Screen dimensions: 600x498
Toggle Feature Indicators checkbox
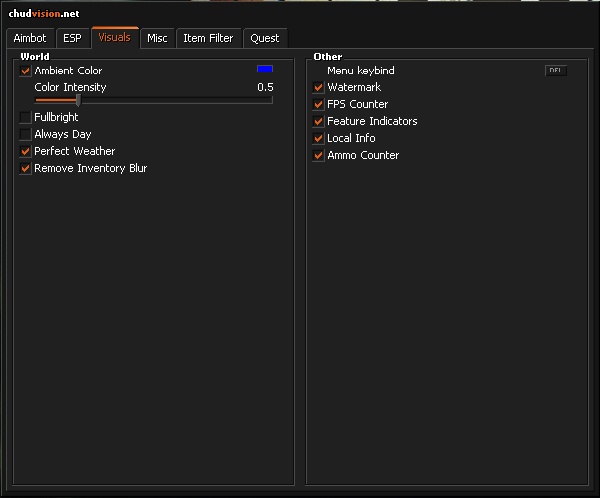tap(318, 121)
